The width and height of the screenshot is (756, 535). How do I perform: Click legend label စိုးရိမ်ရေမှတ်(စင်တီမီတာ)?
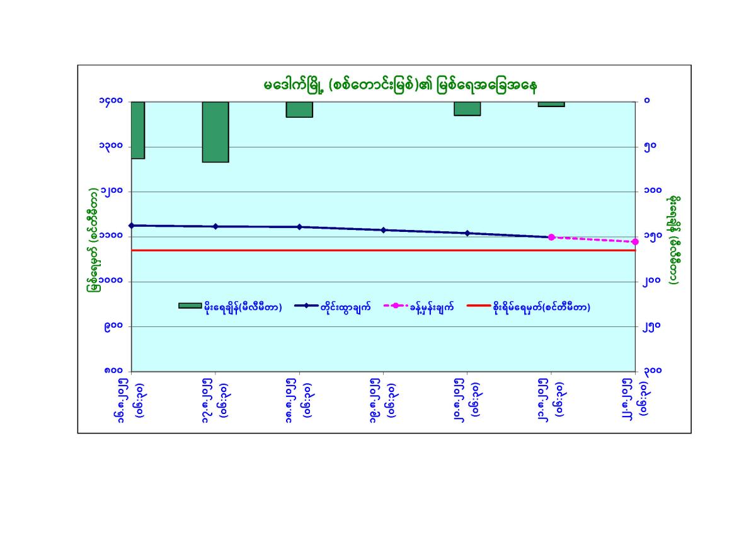click(x=542, y=307)
